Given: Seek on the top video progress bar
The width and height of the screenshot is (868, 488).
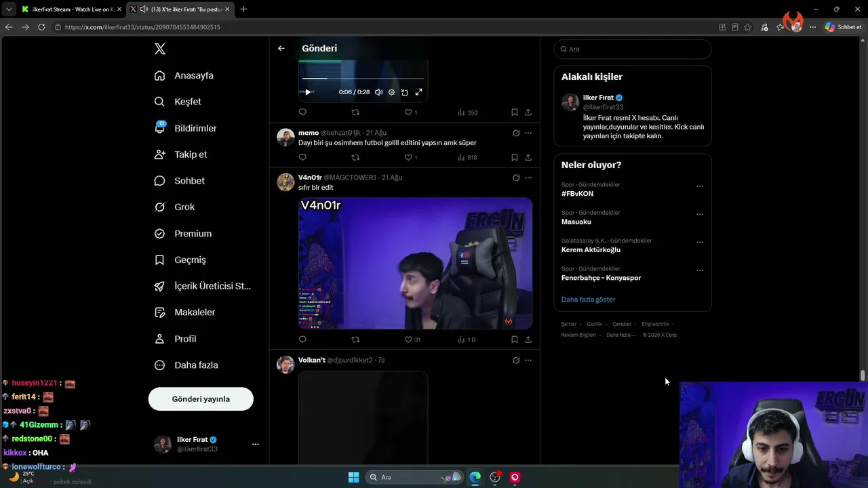Looking at the screenshot, I should point(363,79).
